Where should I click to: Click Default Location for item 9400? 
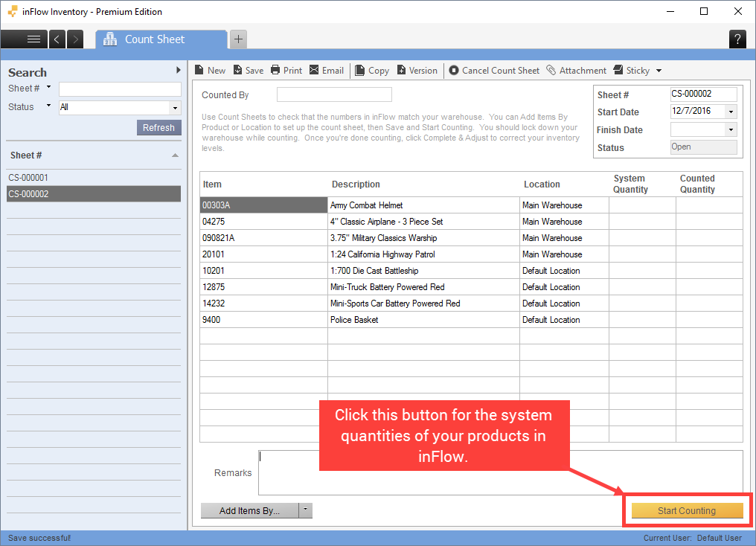click(564, 320)
